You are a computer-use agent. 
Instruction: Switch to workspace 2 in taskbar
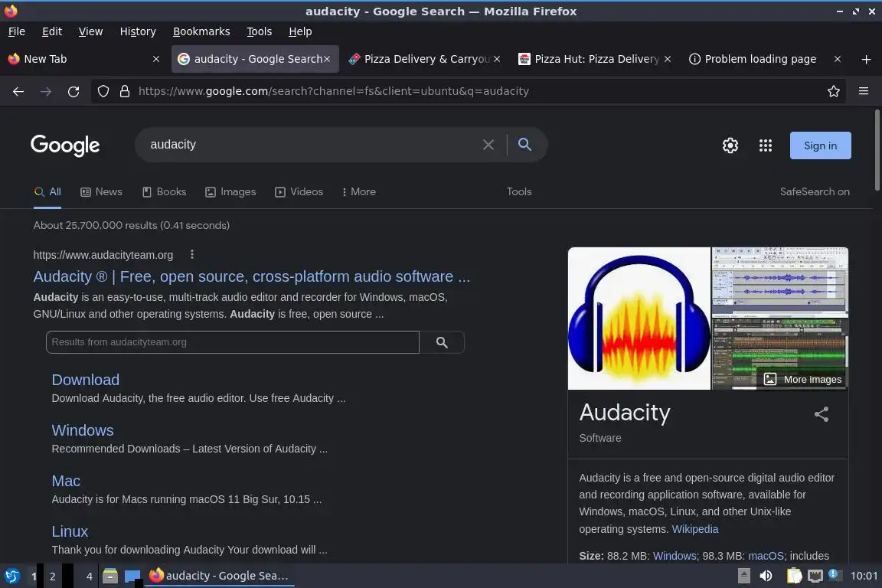coord(52,577)
